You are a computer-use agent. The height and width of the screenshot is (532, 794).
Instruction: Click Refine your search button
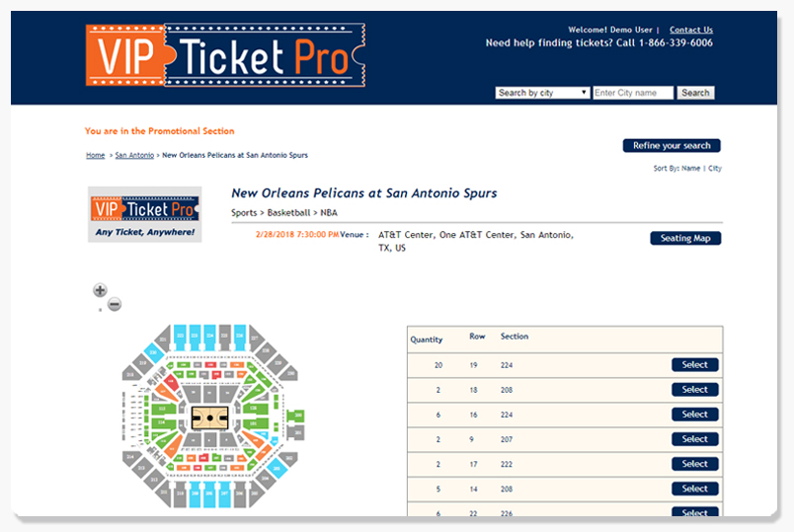click(672, 146)
